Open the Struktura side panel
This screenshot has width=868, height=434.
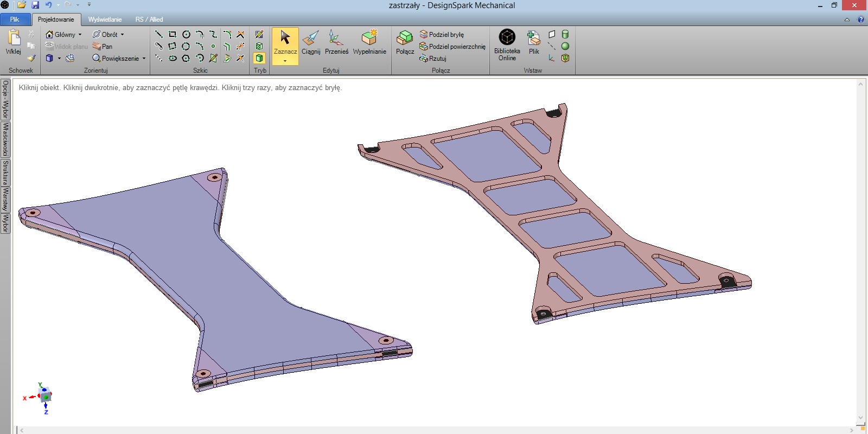[5, 172]
